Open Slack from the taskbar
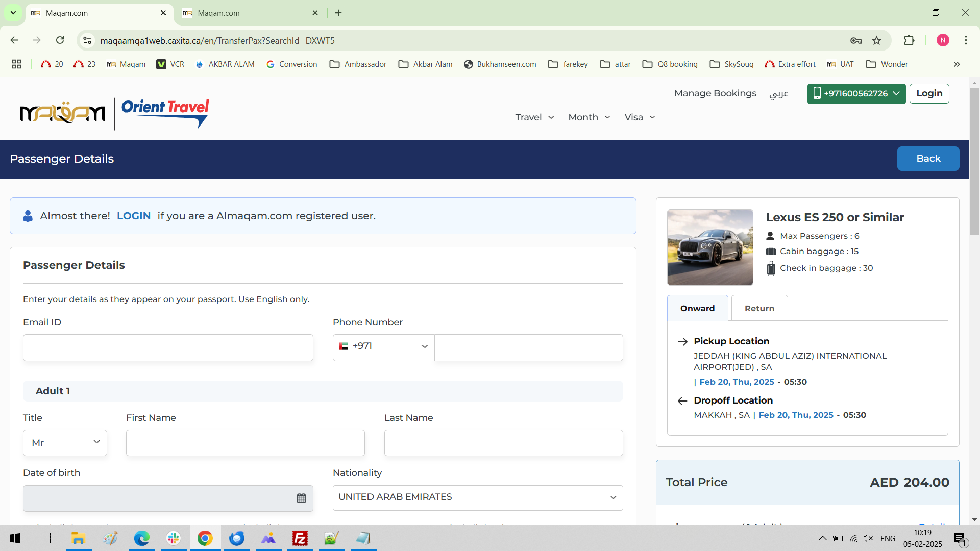This screenshot has height=551, width=980. pyautogui.click(x=174, y=538)
